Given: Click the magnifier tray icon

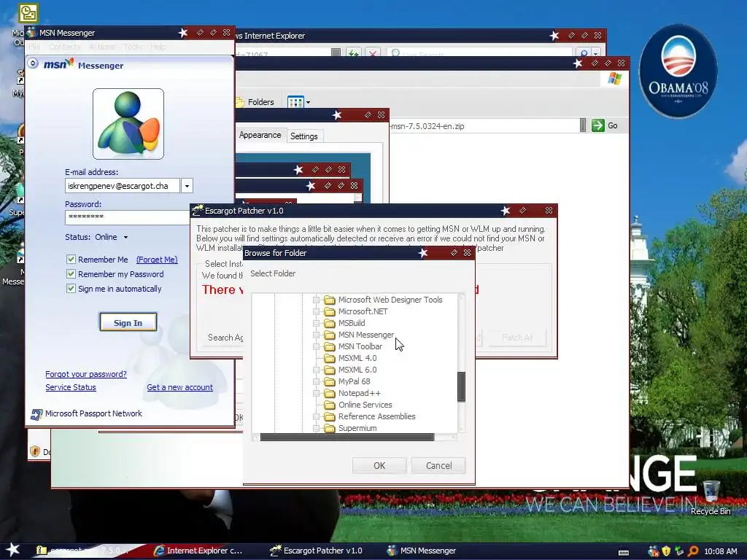Looking at the screenshot, I should click(693, 551).
